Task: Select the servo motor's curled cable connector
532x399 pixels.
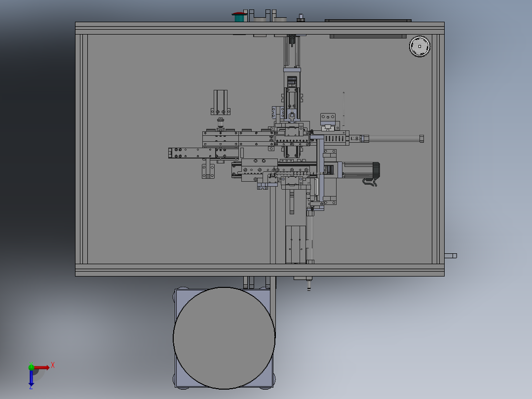Action: (x=370, y=182)
